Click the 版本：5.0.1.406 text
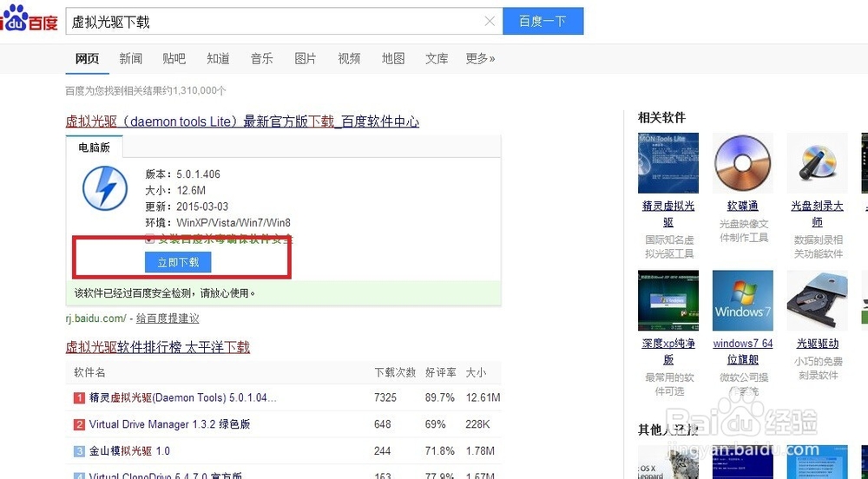Screen dimensions: 868x479 [x=182, y=174]
